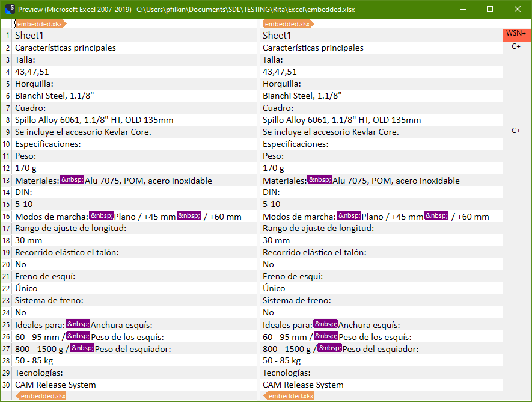This screenshot has width=532, height=402.
Task: Click the closing embedded.xlsx tag in target column
Action: click(289, 396)
